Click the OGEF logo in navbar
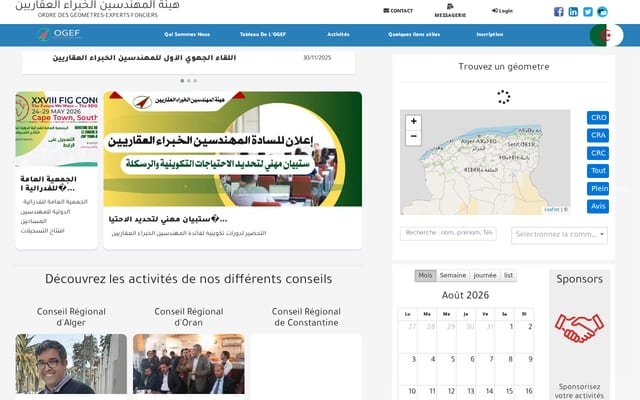640x400 pixels. 59,34
